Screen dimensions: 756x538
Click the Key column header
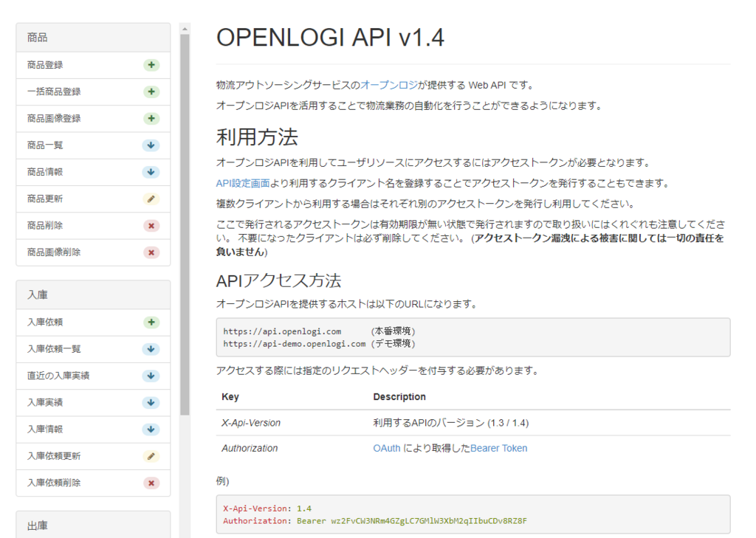click(x=230, y=397)
